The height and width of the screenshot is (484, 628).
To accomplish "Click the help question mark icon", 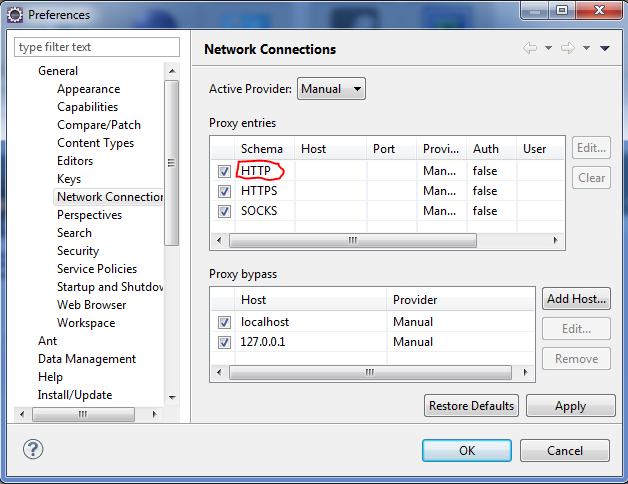I will click(x=32, y=451).
